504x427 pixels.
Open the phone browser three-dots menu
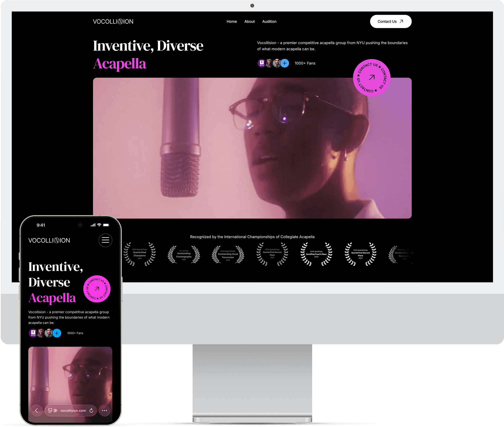(x=105, y=411)
